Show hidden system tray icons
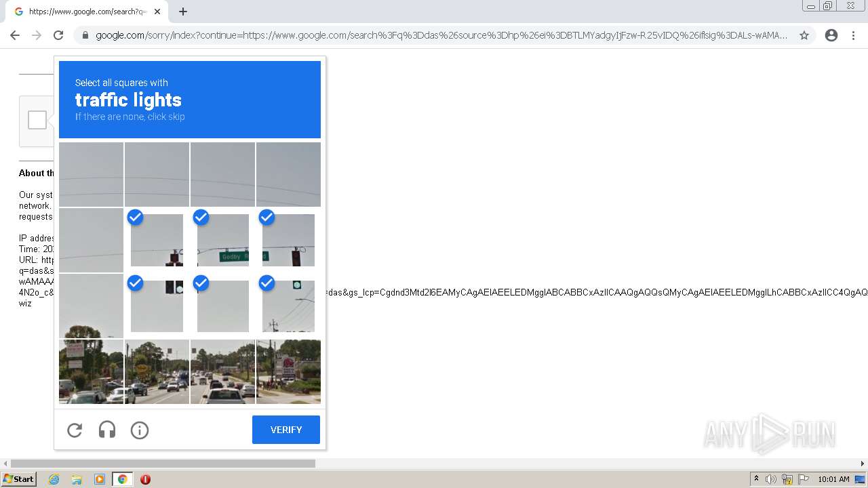Screen dimensions: 868x488 [x=756, y=479]
